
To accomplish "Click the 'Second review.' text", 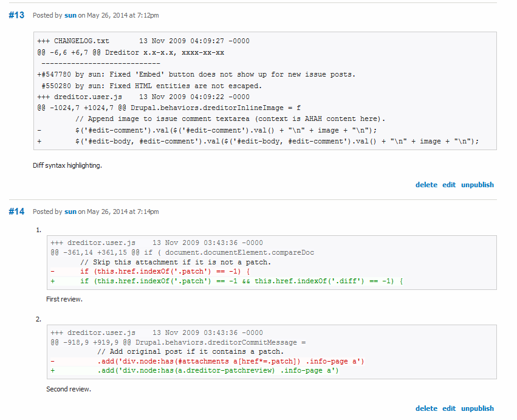I will click(x=69, y=389).
